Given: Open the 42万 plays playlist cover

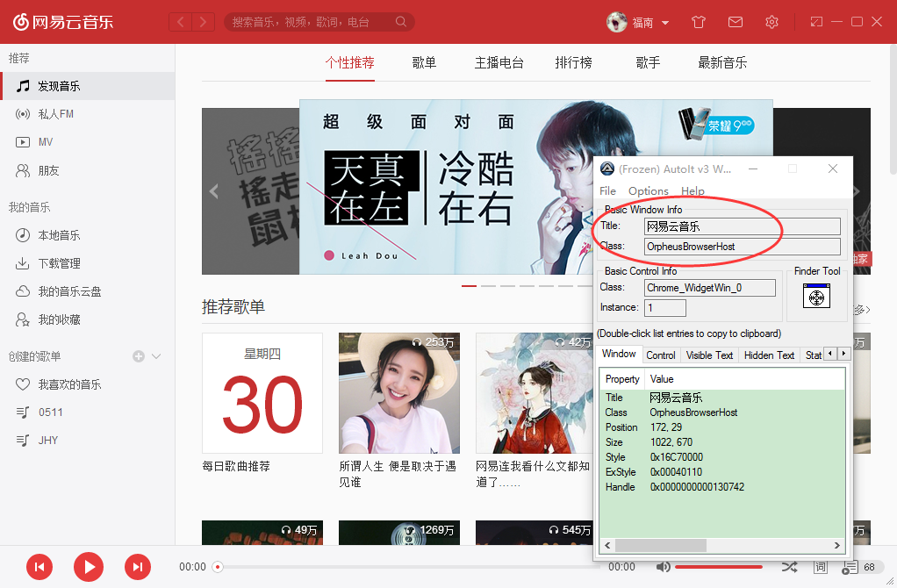Looking at the screenshot, I should coord(535,393).
